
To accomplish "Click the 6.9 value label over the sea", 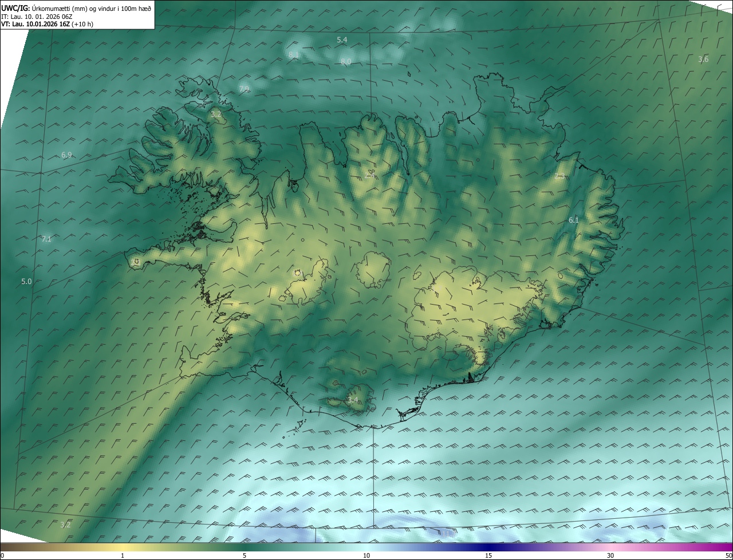I will [x=66, y=155].
